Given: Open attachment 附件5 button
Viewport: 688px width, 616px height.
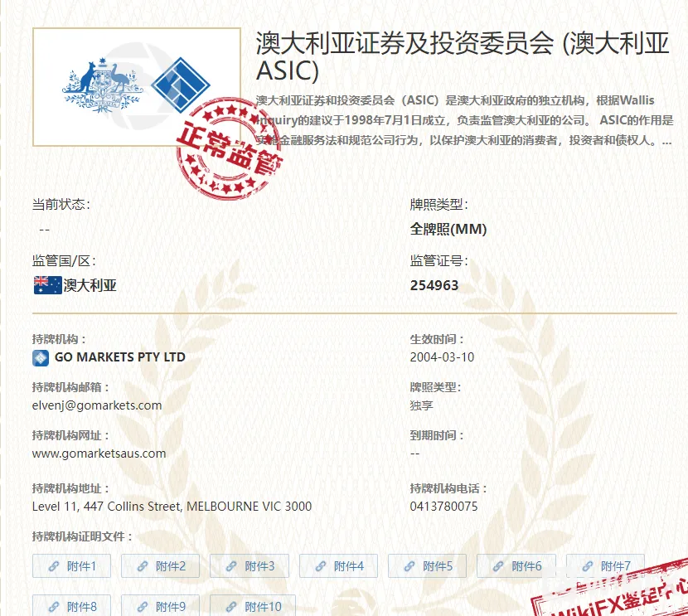Looking at the screenshot, I should [x=428, y=566].
